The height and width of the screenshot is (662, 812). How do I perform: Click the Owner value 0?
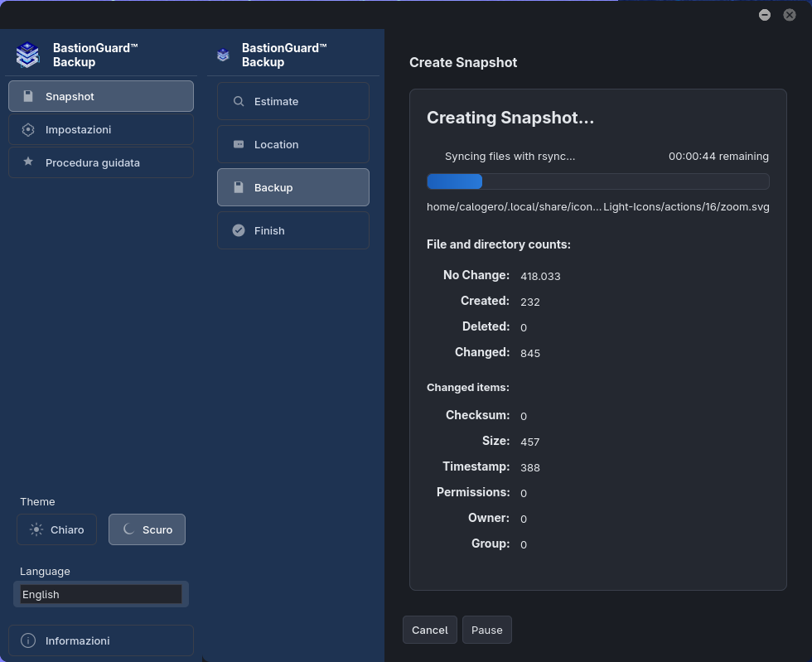pyautogui.click(x=524, y=519)
